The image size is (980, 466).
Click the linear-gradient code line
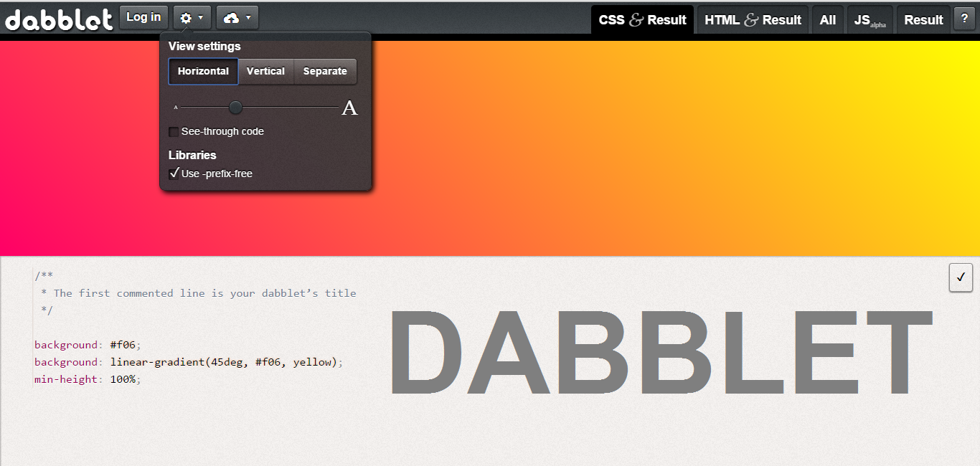pos(189,362)
